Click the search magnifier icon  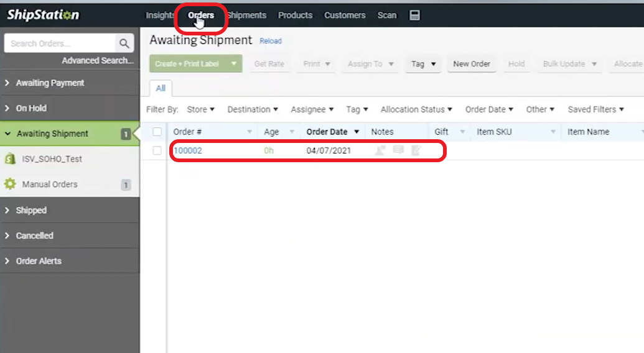pos(124,44)
